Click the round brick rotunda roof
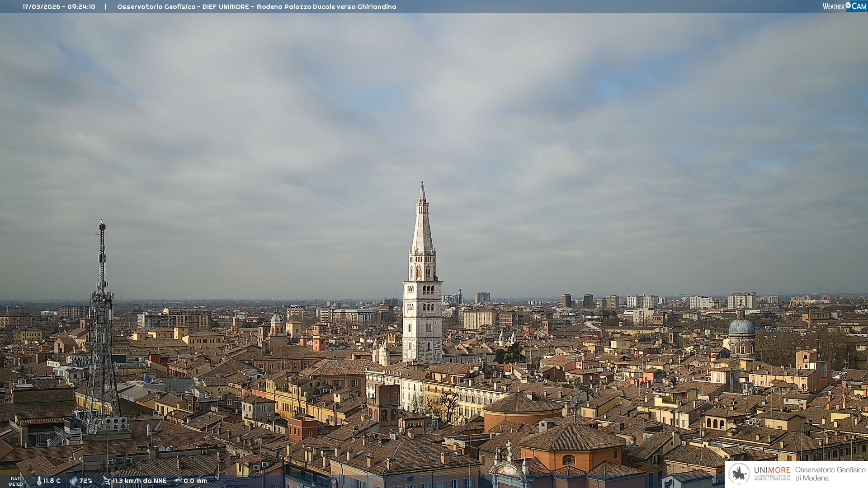 click(x=523, y=404)
